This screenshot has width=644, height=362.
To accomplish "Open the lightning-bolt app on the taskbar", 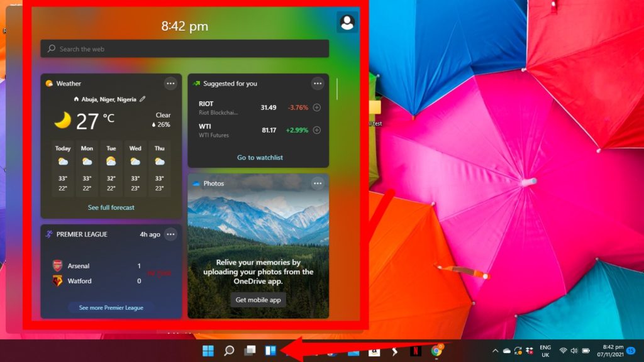I will point(395,351).
